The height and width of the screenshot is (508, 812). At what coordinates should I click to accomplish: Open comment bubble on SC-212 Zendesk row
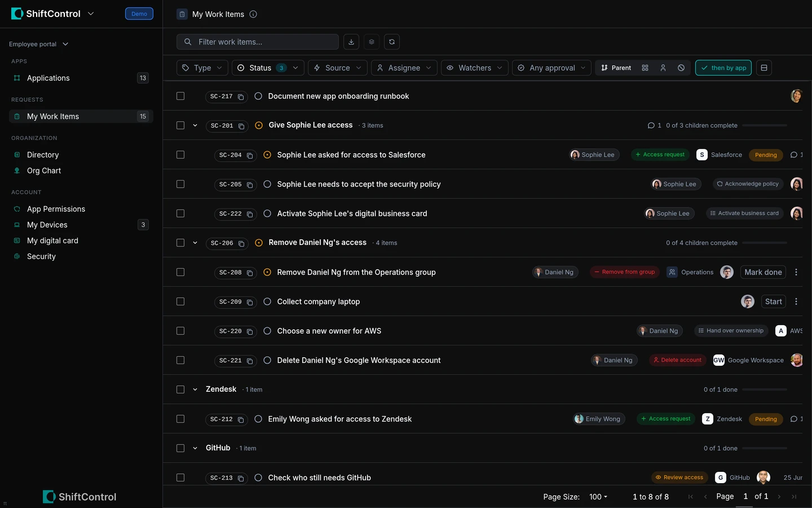[x=796, y=419]
